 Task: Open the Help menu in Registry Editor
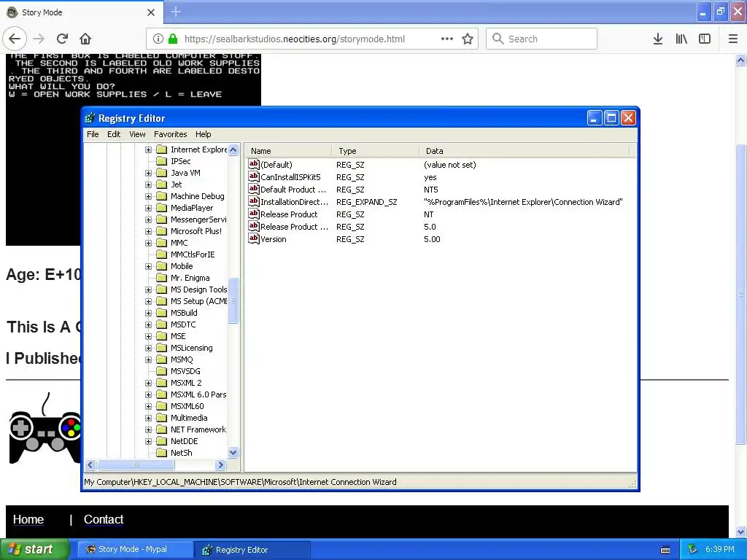[203, 134]
